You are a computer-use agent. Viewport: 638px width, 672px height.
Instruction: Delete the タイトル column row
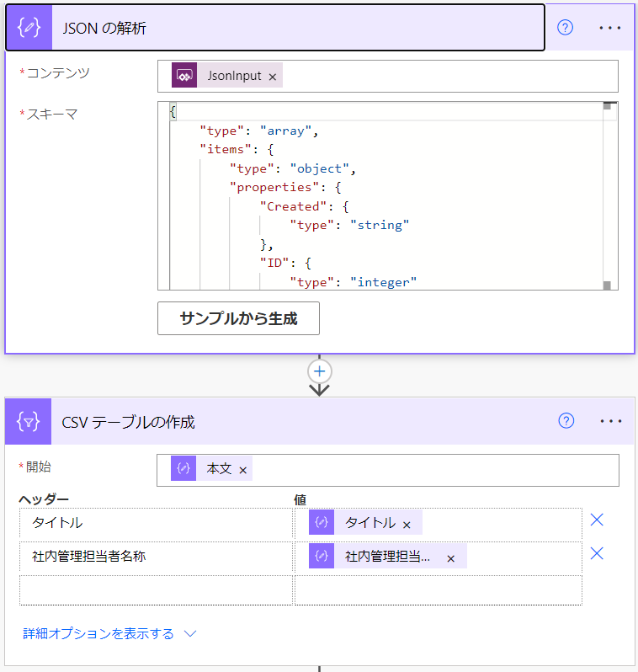[597, 520]
